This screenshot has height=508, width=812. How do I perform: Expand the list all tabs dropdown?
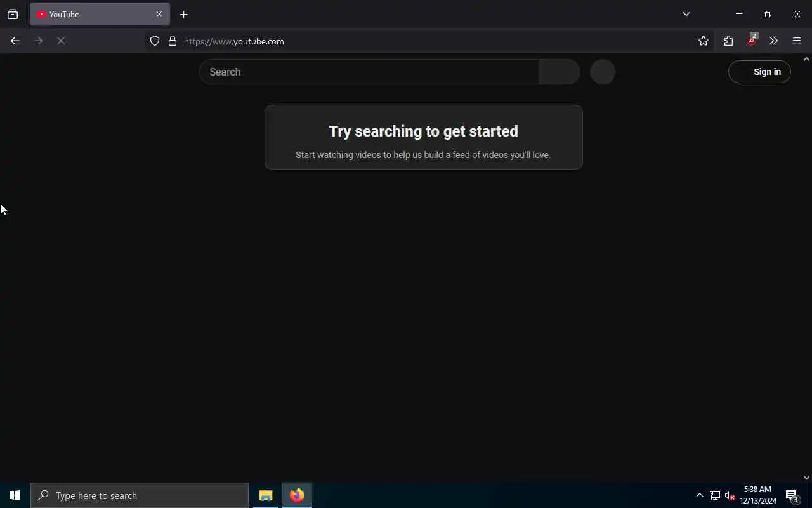tap(686, 14)
